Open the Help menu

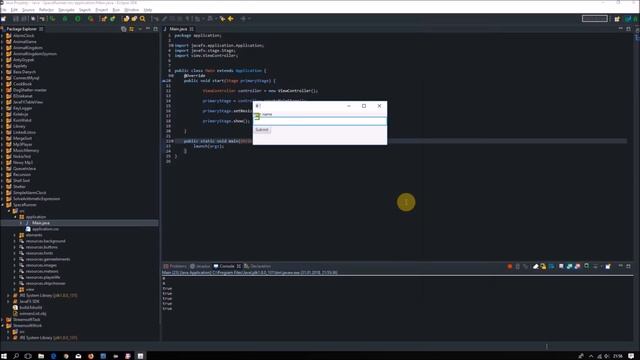(x=148, y=10)
